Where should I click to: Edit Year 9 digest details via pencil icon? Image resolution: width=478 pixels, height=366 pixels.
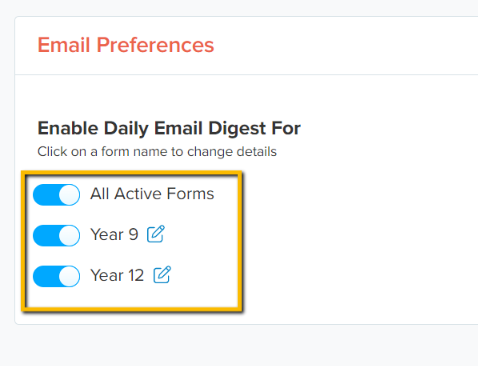(156, 234)
